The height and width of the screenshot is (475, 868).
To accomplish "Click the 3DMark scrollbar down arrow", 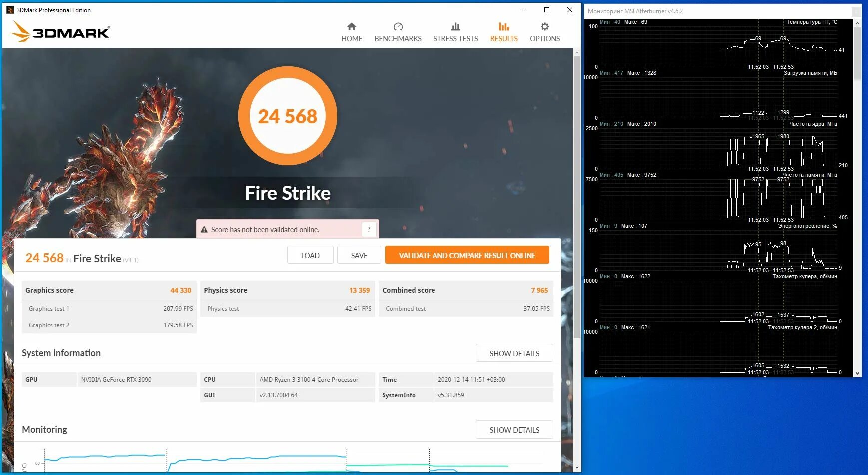I will tap(577, 468).
